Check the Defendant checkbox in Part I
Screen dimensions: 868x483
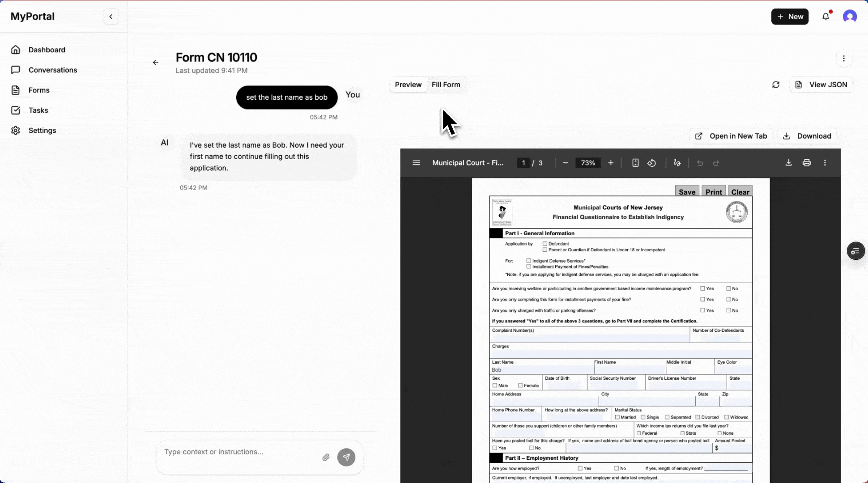pyautogui.click(x=545, y=244)
